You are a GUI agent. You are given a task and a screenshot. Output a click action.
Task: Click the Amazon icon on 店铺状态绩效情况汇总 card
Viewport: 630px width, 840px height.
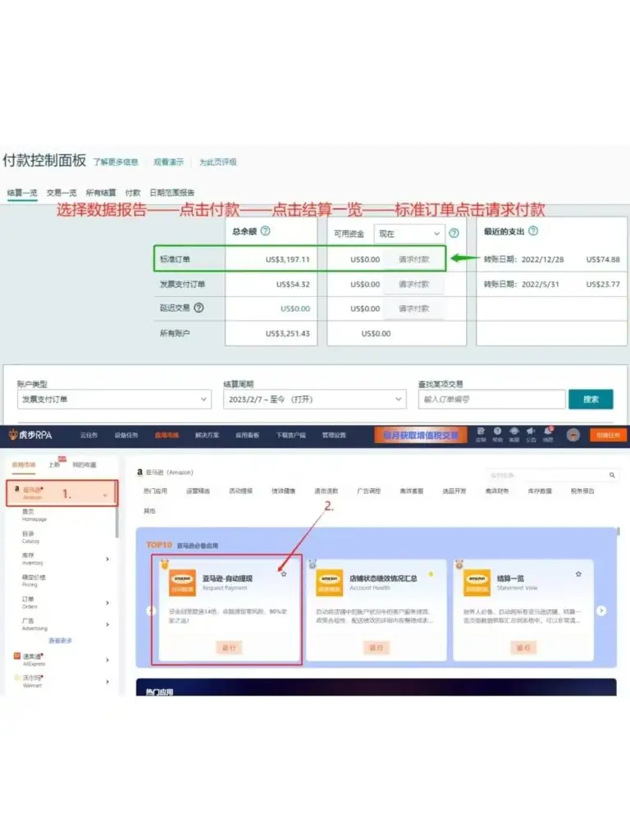pos(330,583)
